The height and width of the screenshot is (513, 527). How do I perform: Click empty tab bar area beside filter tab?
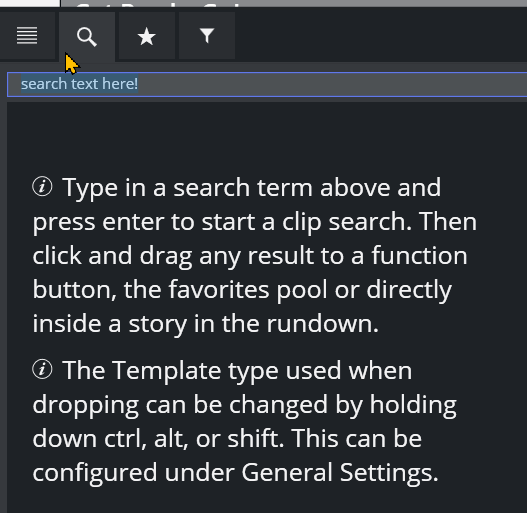point(381,36)
